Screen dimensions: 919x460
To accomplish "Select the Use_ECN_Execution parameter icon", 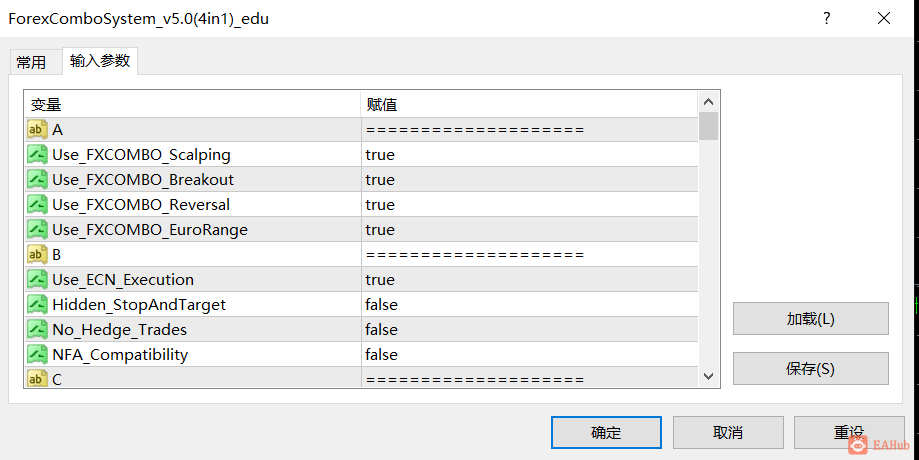I will pos(37,280).
